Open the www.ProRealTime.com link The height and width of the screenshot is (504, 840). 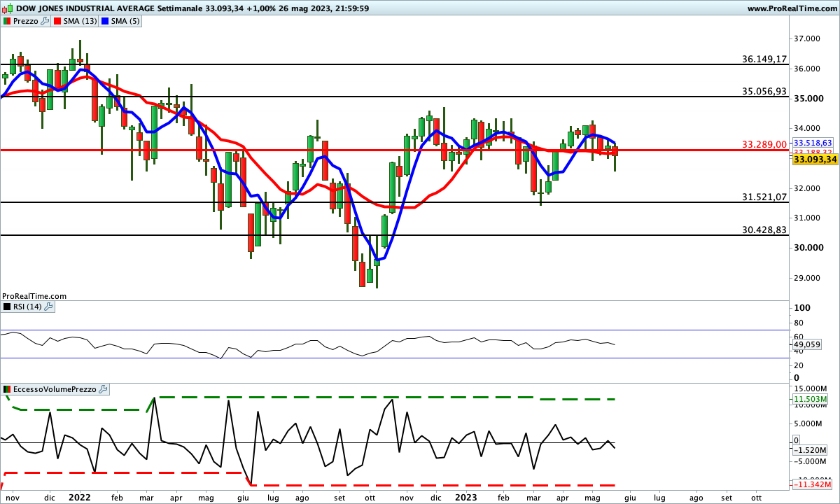[792, 9]
